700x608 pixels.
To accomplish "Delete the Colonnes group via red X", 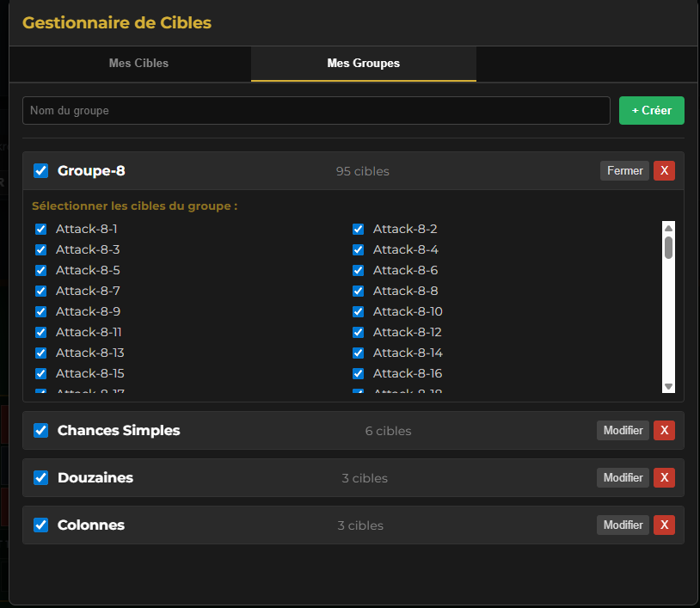I will coord(664,525).
